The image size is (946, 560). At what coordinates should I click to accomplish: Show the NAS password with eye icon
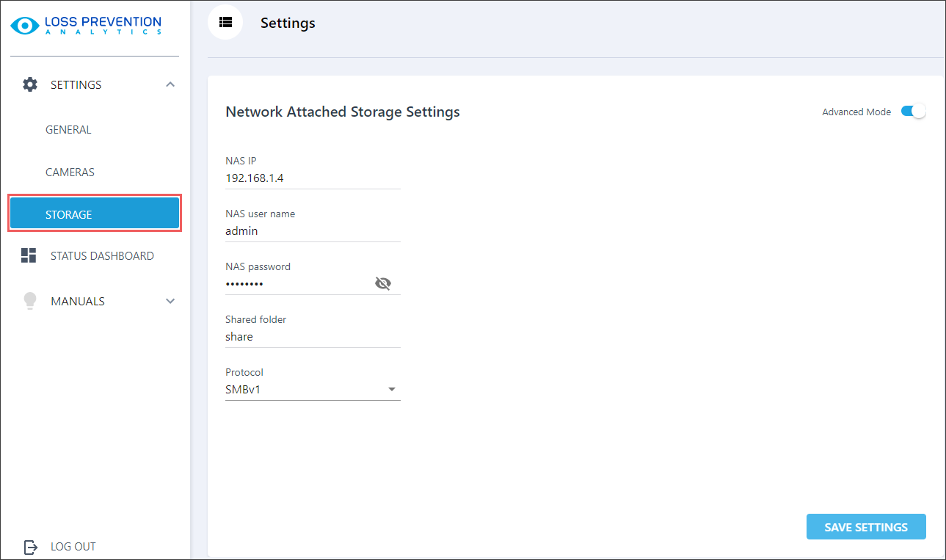(382, 284)
